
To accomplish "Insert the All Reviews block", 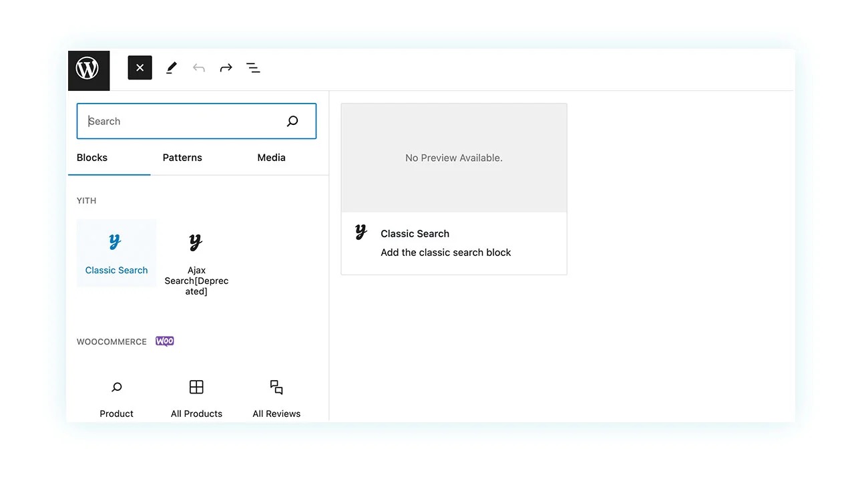I will click(x=276, y=398).
